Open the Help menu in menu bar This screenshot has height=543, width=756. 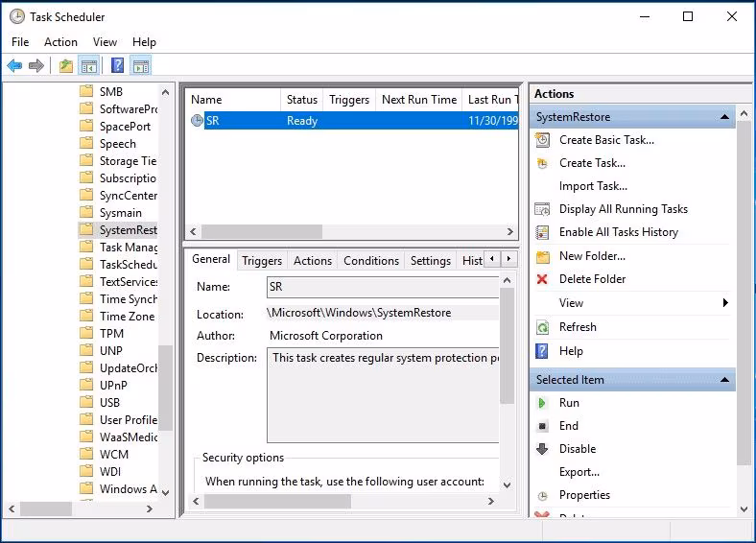tap(144, 42)
